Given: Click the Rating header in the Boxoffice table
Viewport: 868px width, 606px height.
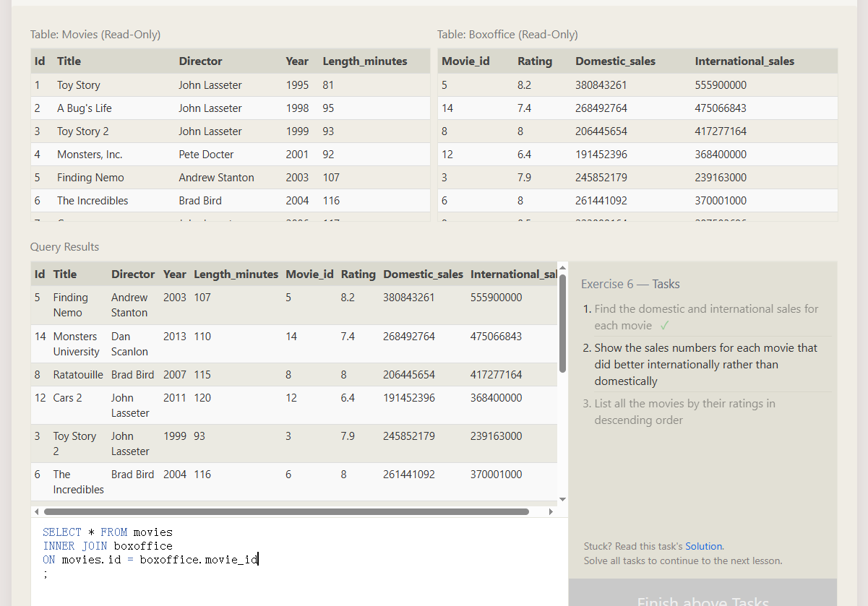Looking at the screenshot, I should click(x=534, y=61).
